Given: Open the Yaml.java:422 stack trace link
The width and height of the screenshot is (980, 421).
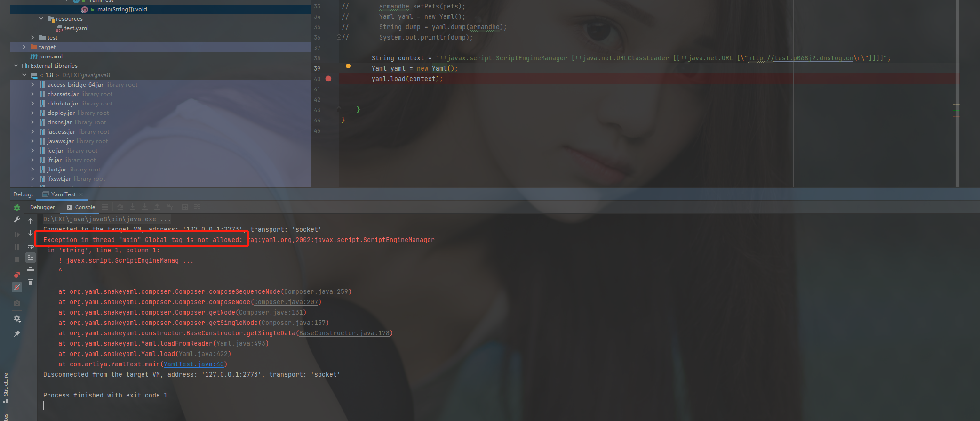Looking at the screenshot, I should pyautogui.click(x=203, y=354).
